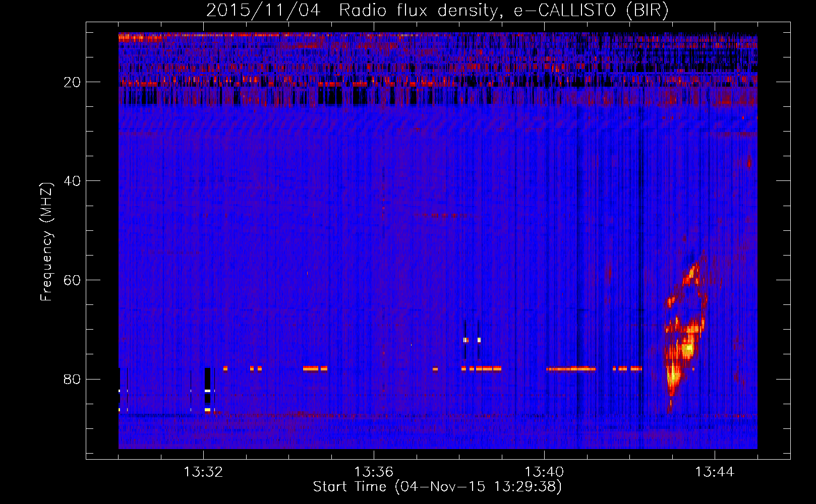Click the '40' frequency tick label
This screenshot has width=816, height=504.
(x=73, y=181)
